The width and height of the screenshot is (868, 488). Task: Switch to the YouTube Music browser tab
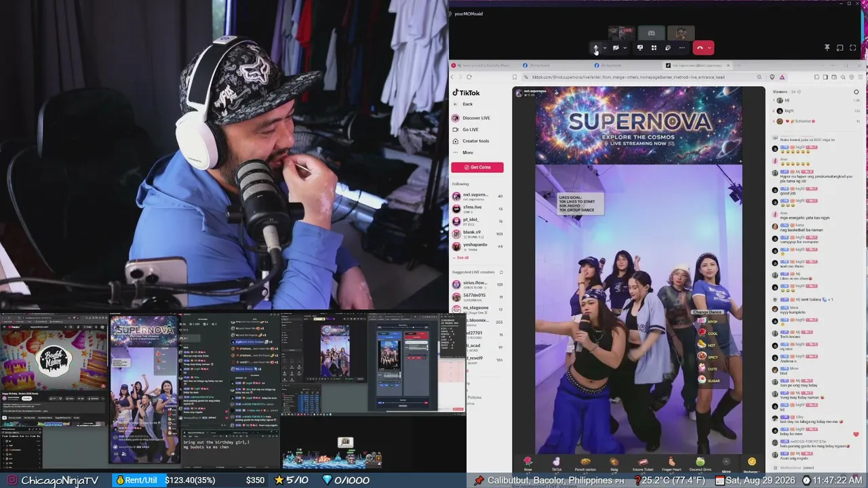coord(486,66)
